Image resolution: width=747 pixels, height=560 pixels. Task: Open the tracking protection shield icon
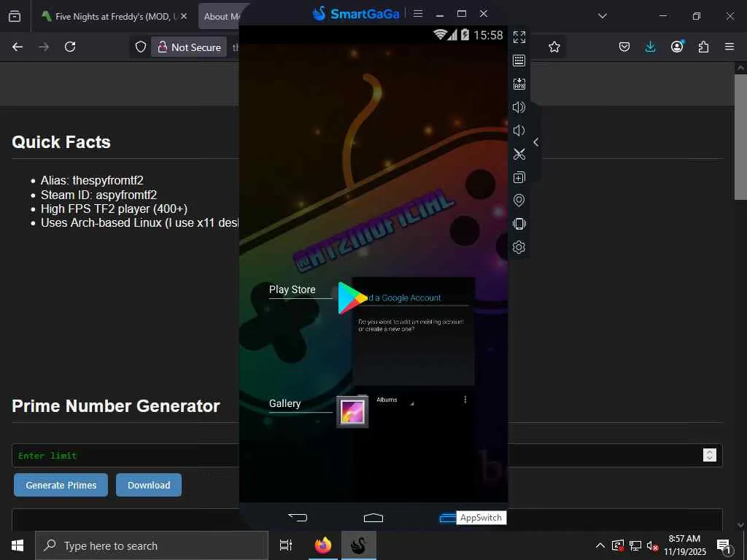[x=141, y=47]
